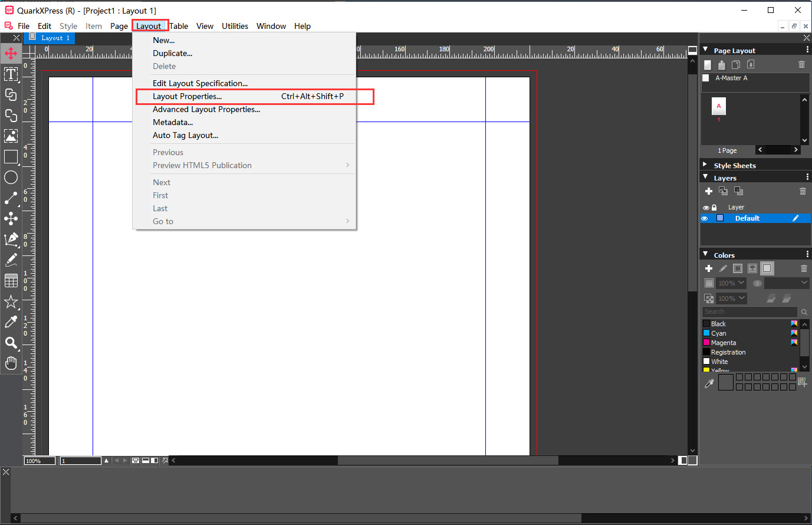Choose Edit Layout Specification menu item

point(200,83)
